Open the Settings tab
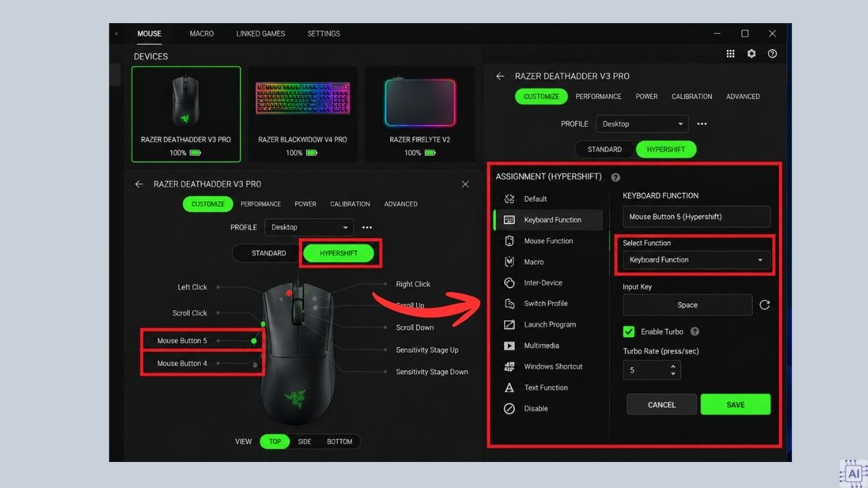This screenshot has height=488, width=868. [323, 33]
